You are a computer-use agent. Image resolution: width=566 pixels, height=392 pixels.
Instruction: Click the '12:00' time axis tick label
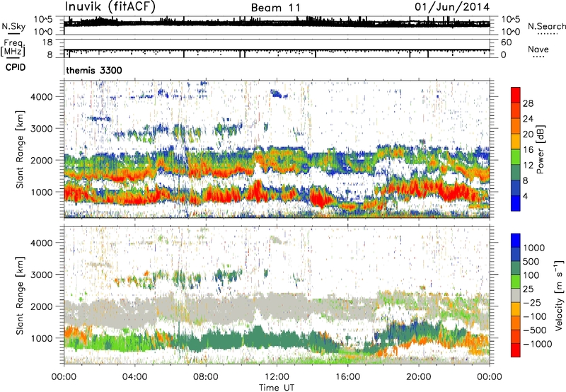277,377
